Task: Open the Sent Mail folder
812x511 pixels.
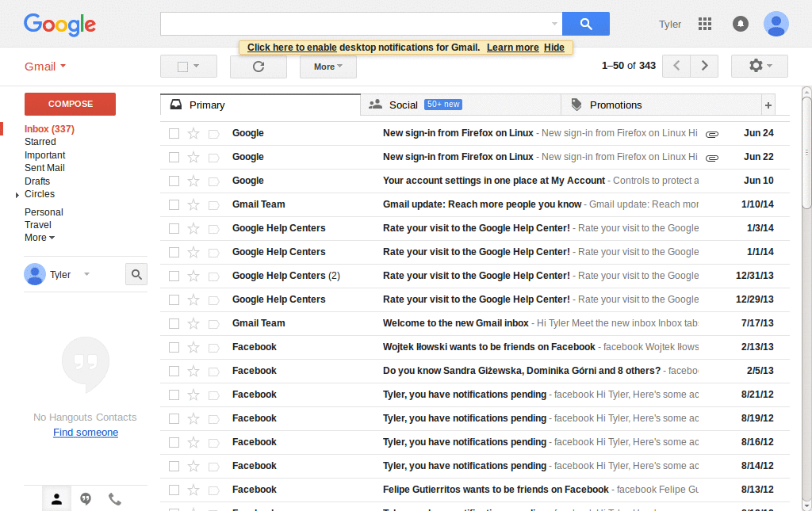Action: point(44,168)
